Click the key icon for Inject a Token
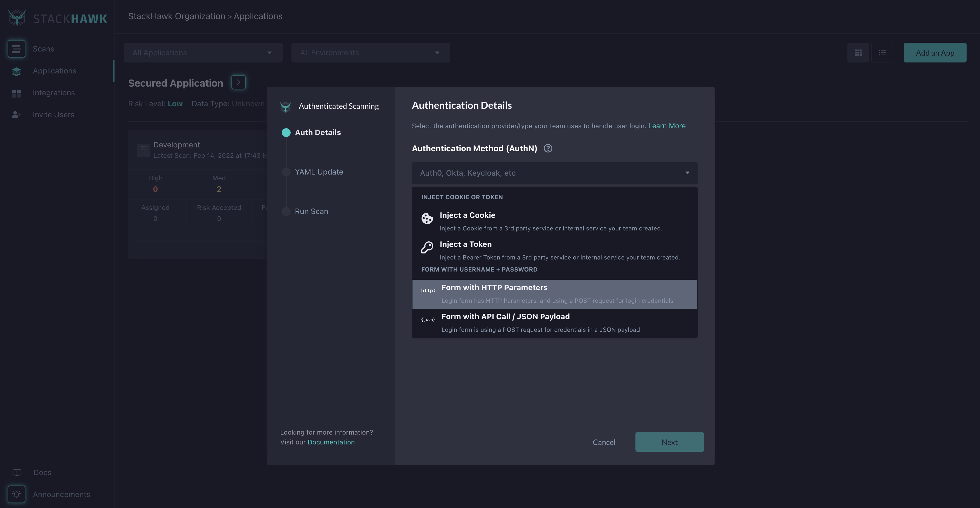The height and width of the screenshot is (508, 980). coord(427,247)
